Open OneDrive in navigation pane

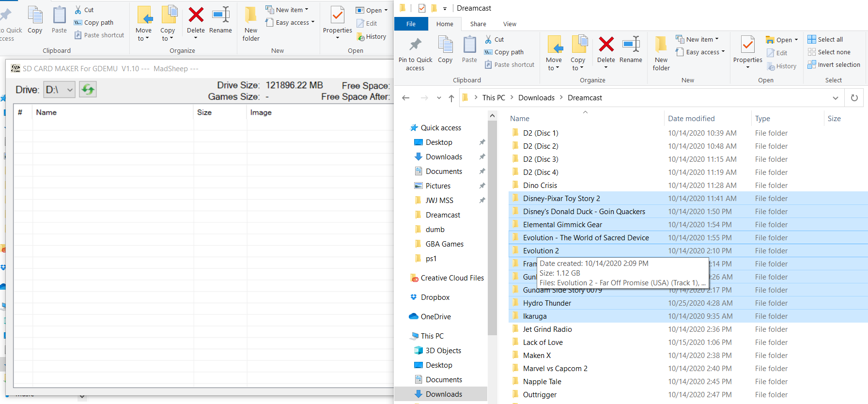[435, 316]
